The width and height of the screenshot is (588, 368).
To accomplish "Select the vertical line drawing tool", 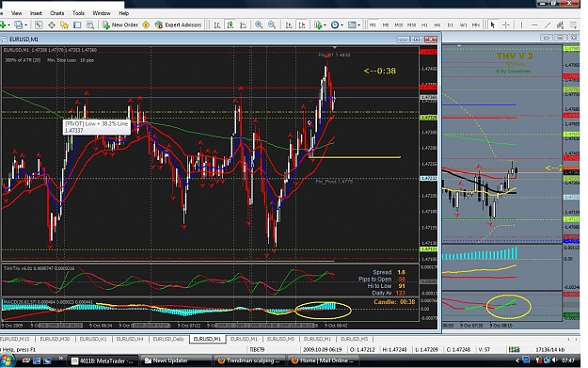I will click(x=521, y=25).
